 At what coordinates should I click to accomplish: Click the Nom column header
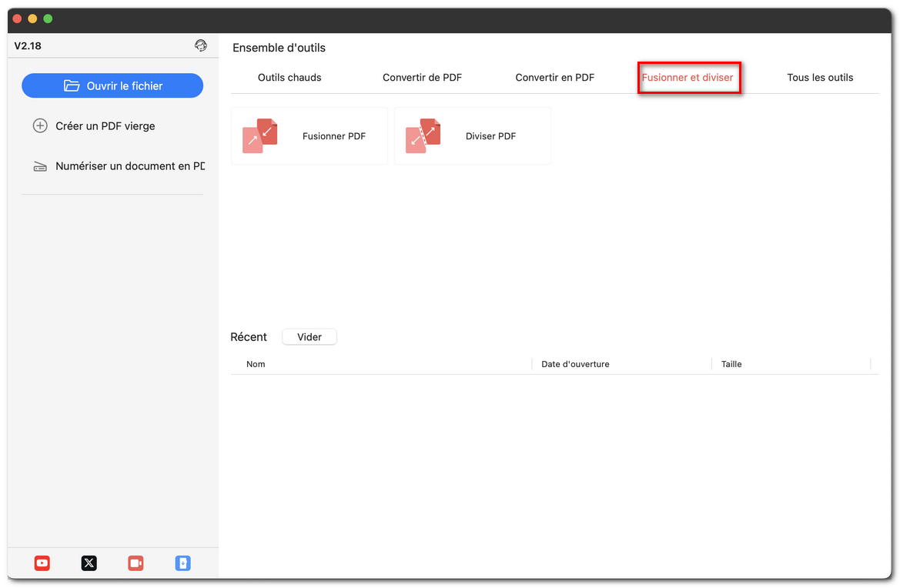256,364
